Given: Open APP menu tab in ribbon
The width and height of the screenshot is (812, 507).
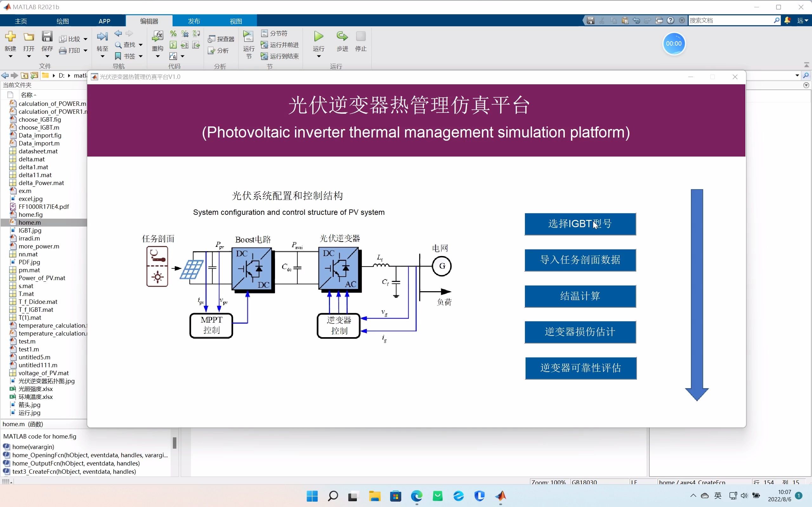Looking at the screenshot, I should [x=105, y=21].
